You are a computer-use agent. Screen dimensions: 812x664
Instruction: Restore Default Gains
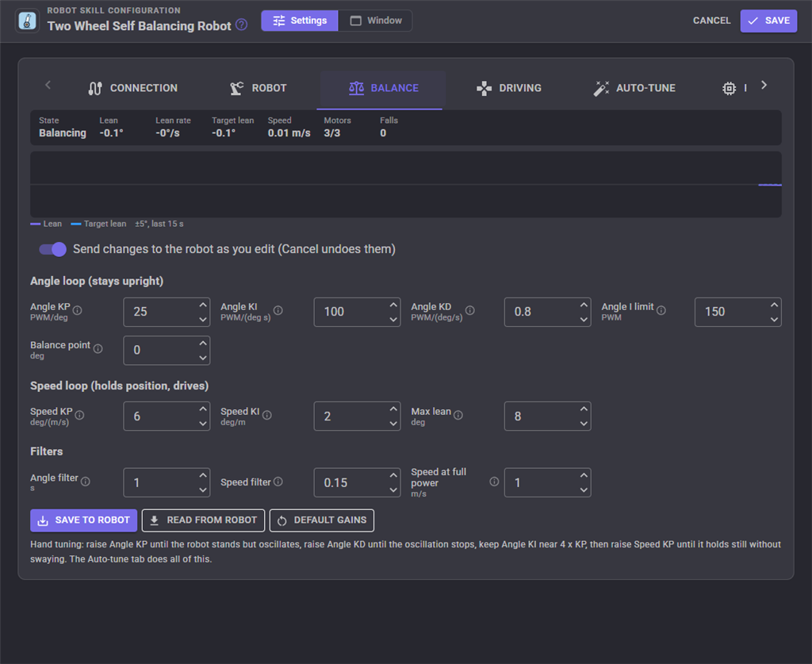point(322,520)
